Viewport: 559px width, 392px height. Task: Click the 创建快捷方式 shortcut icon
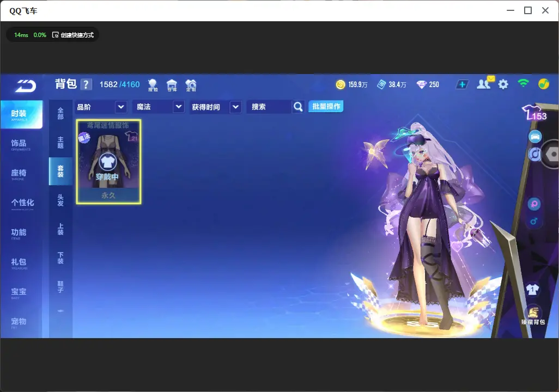55,35
